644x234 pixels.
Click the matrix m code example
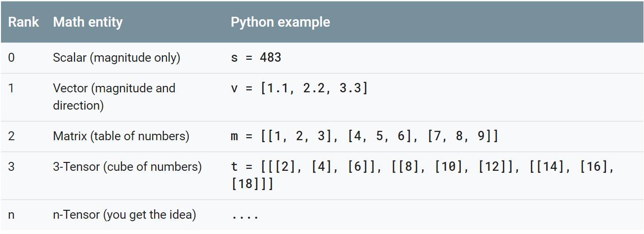point(364,136)
